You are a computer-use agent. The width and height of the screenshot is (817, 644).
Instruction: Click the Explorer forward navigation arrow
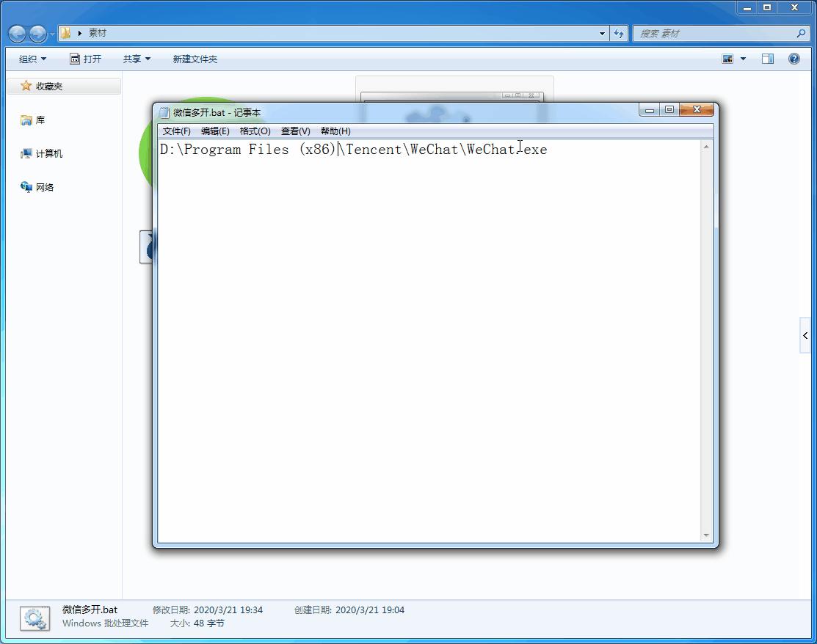pyautogui.click(x=37, y=34)
